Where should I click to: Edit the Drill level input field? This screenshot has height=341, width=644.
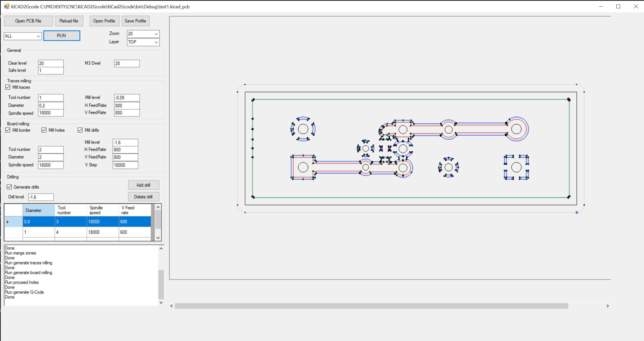(x=41, y=197)
